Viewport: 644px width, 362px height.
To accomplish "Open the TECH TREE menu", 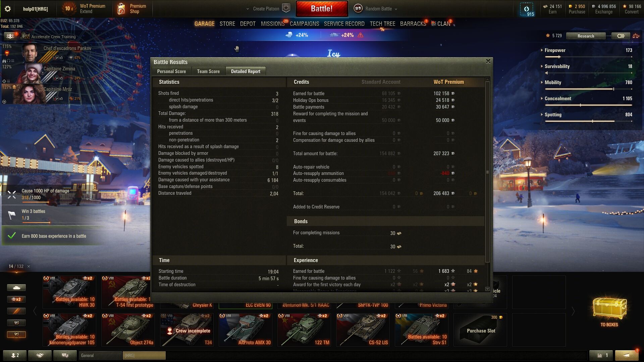I will click(x=382, y=24).
